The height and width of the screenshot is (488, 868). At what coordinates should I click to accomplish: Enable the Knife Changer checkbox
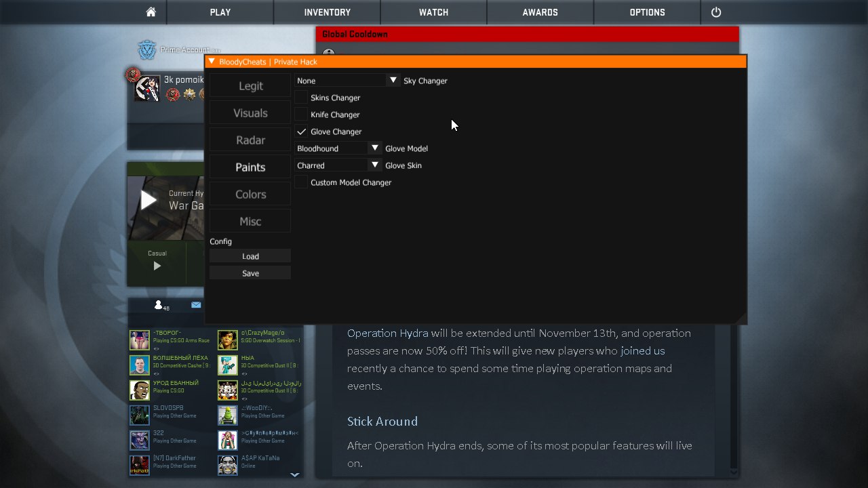(302, 115)
